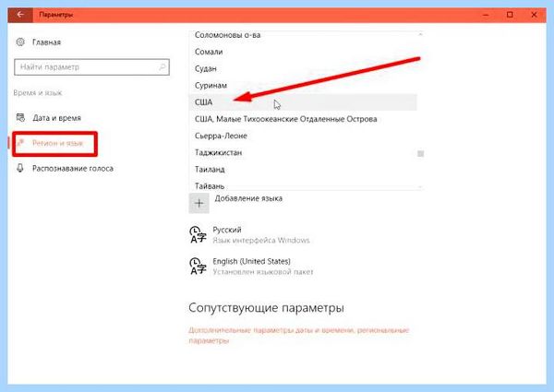Viewport: 554px width, 392px height.
Task: Open Дополнительные параметры даты и времени link
Action: tap(298, 335)
